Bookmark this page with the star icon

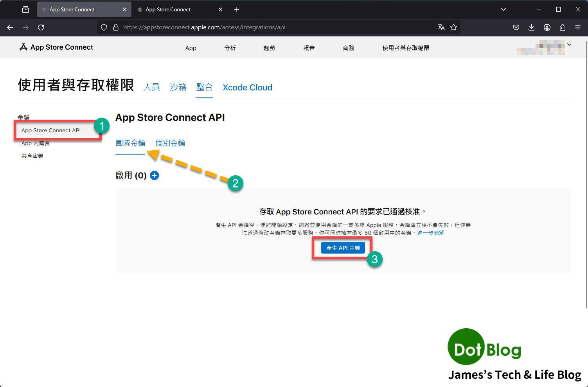point(453,27)
